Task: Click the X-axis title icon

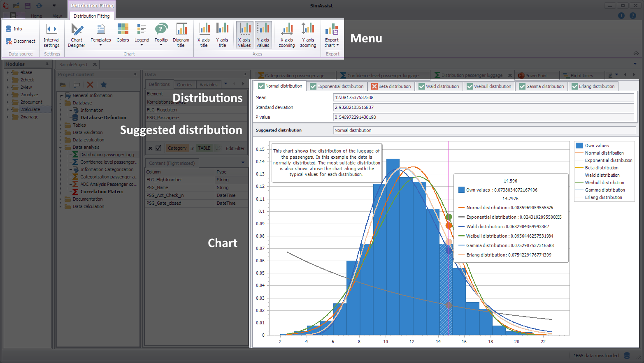Action: (204, 29)
